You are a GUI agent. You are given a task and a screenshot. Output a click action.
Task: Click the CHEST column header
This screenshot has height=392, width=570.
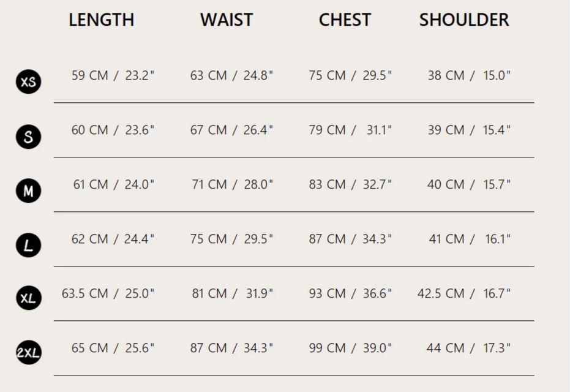pos(345,20)
